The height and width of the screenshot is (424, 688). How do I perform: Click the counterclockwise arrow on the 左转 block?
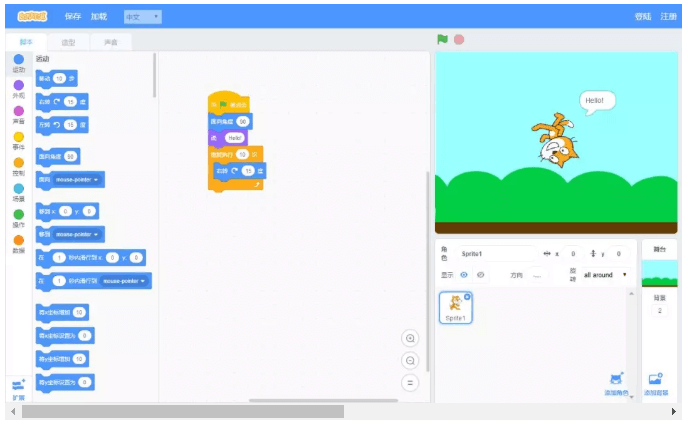click(x=57, y=125)
